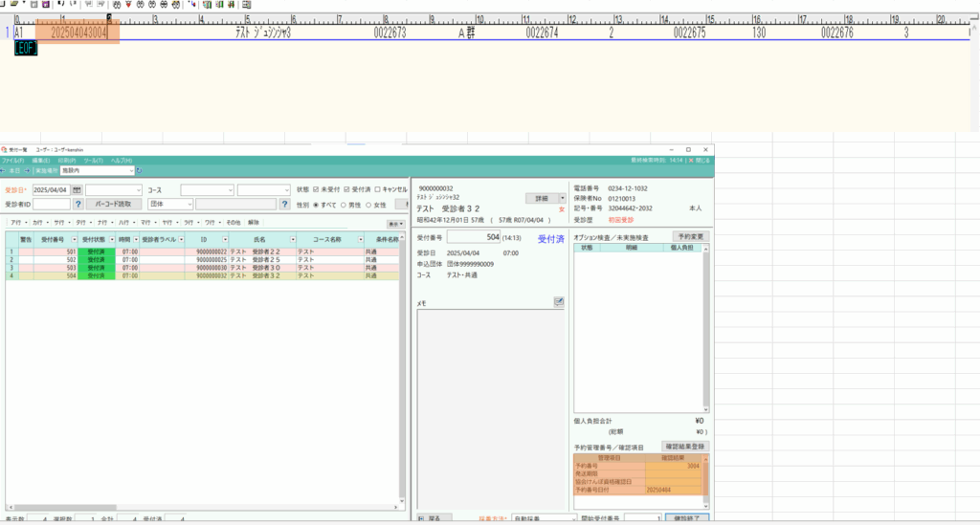Open the 団体 dropdown selector
The image size is (980, 525).
pyautogui.click(x=189, y=204)
